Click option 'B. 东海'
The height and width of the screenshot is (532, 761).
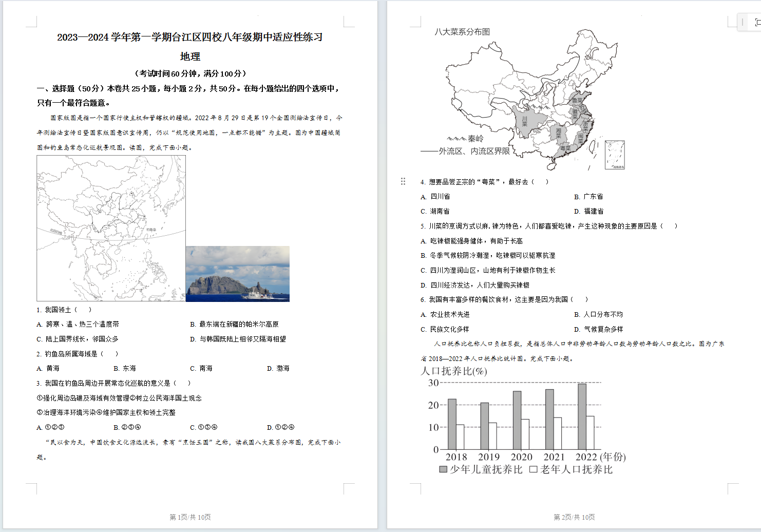(125, 368)
